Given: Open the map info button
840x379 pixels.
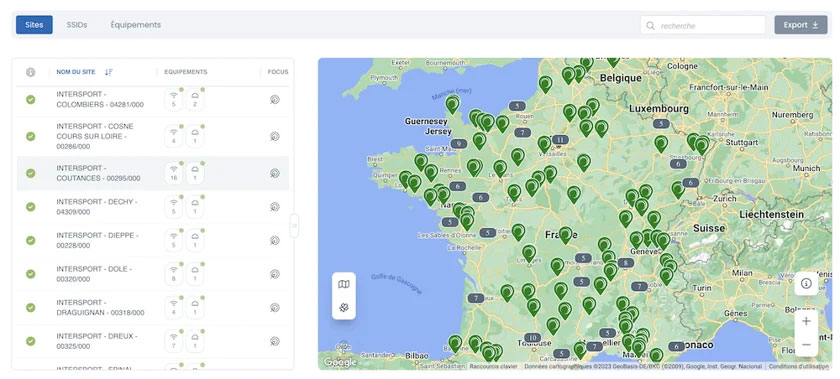Looking at the screenshot, I should (x=806, y=284).
